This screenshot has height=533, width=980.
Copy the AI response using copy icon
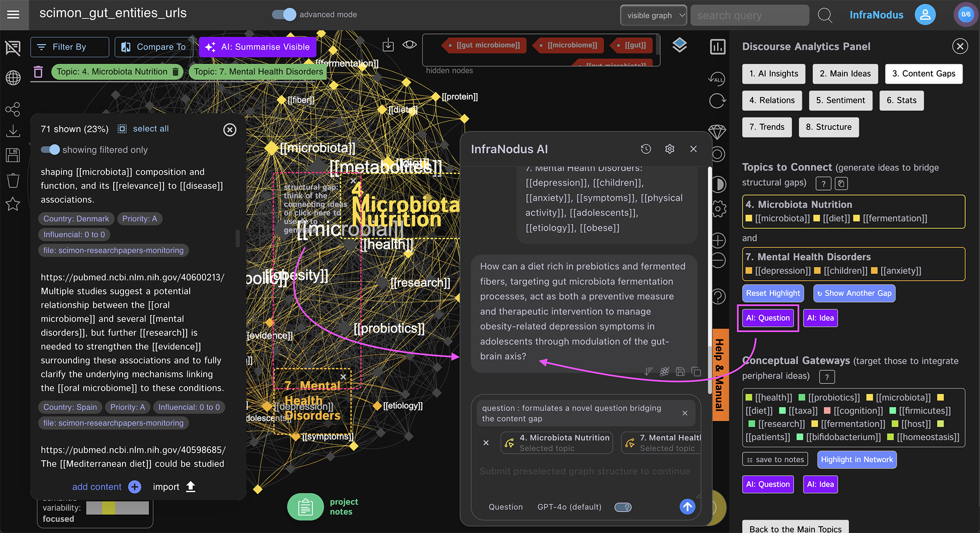click(696, 372)
